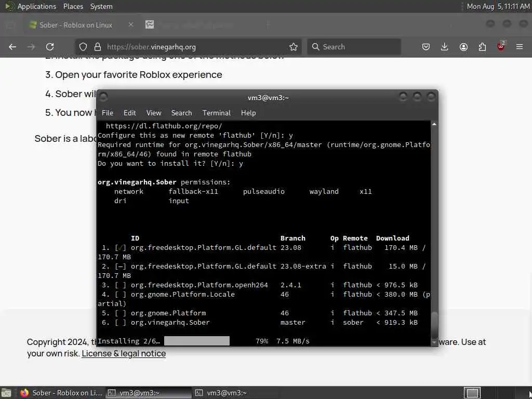
Task: Click the magnifier icon in the Search box
Action: (315, 47)
